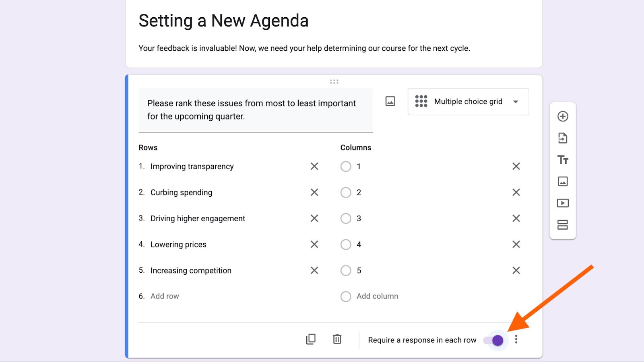The image size is (644, 362).
Task: Delete this question with the trash icon
Action: tap(336, 340)
